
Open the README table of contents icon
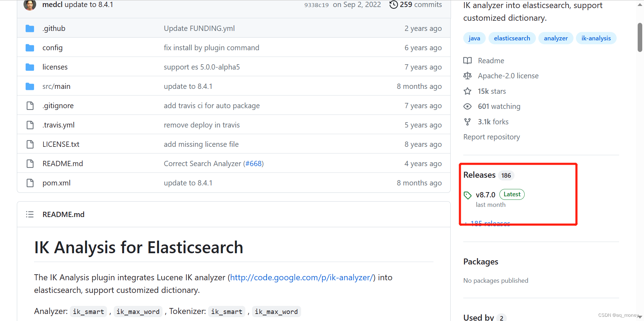[x=30, y=214]
